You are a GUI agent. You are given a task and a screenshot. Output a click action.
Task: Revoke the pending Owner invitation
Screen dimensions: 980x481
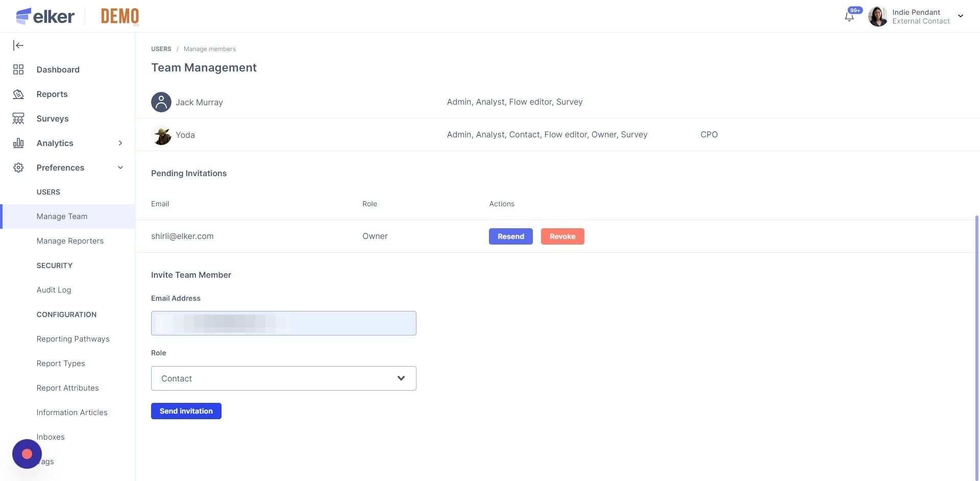562,236
